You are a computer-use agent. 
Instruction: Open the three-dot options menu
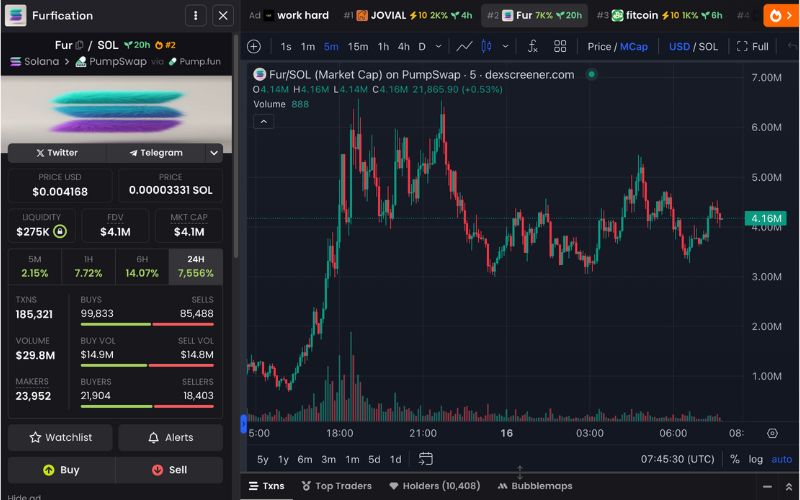coord(195,16)
